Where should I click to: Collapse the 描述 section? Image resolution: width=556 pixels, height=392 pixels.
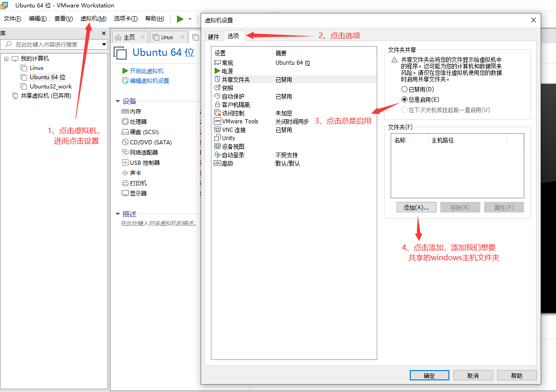pyautogui.click(x=118, y=214)
